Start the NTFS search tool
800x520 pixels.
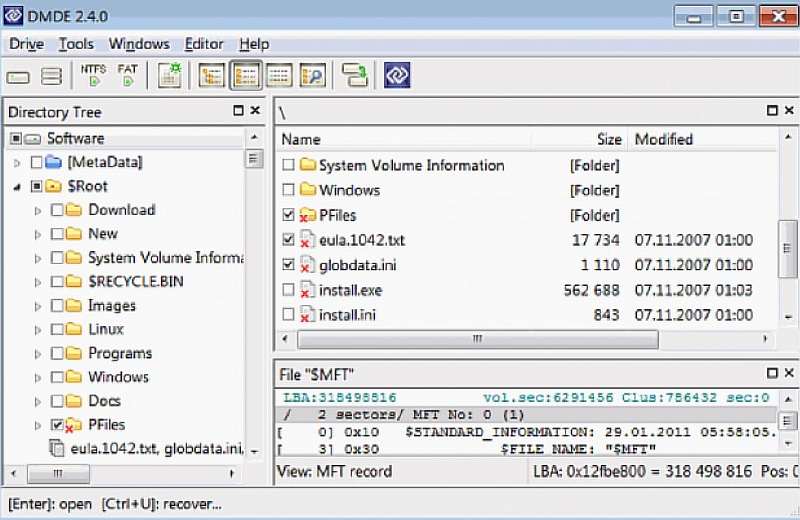(x=93, y=75)
